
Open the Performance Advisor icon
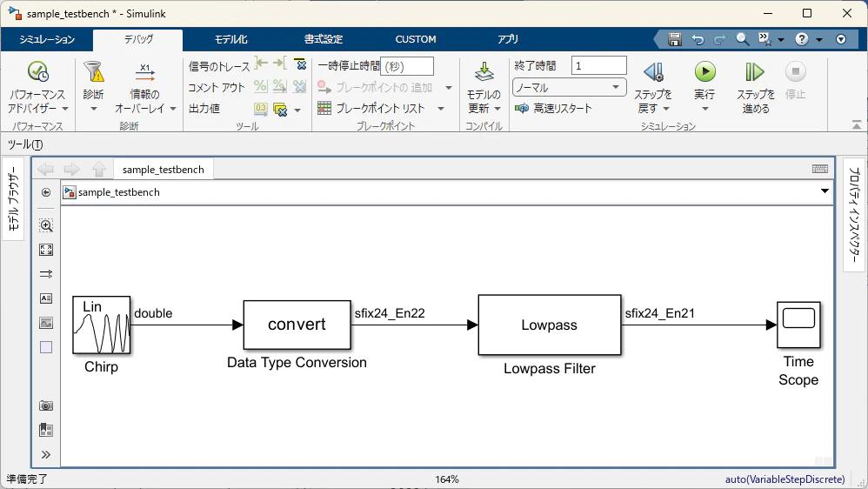coord(37,72)
